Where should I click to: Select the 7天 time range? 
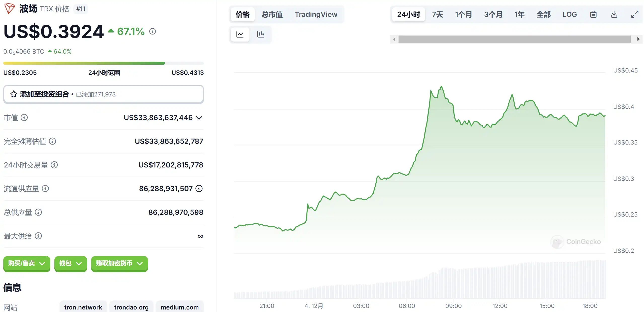pyautogui.click(x=437, y=14)
